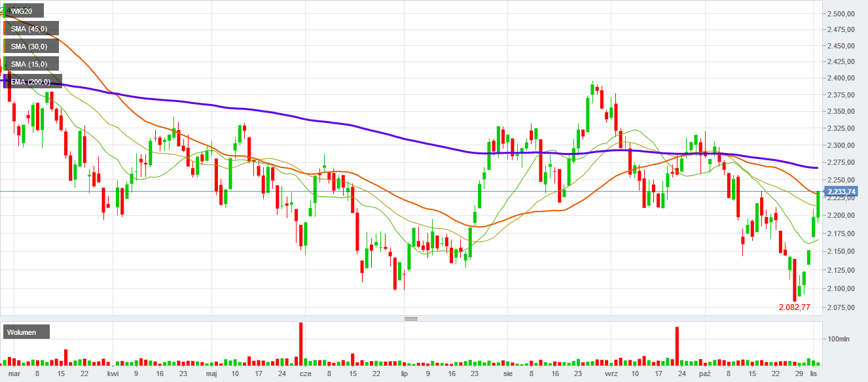Click the 2.300,00 price axis label
The width and height of the screenshot is (868, 382).
(x=842, y=146)
